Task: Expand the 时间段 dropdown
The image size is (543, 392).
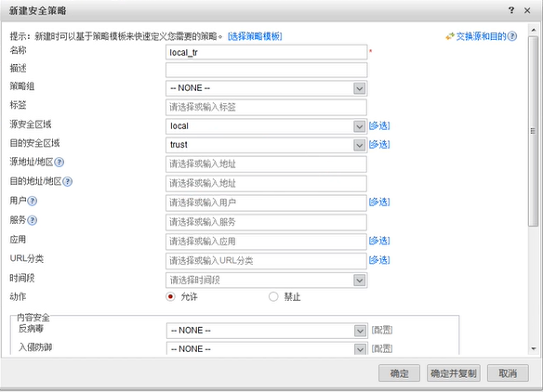Action: pos(266,281)
